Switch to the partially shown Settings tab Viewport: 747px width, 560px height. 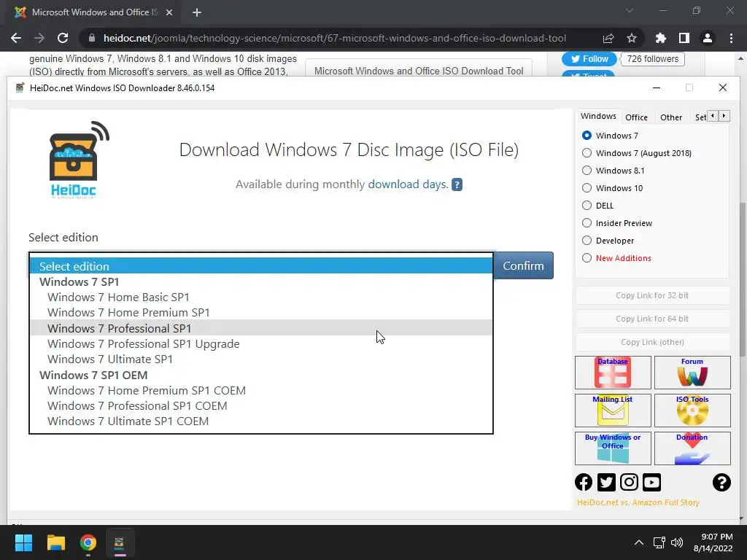coord(700,117)
